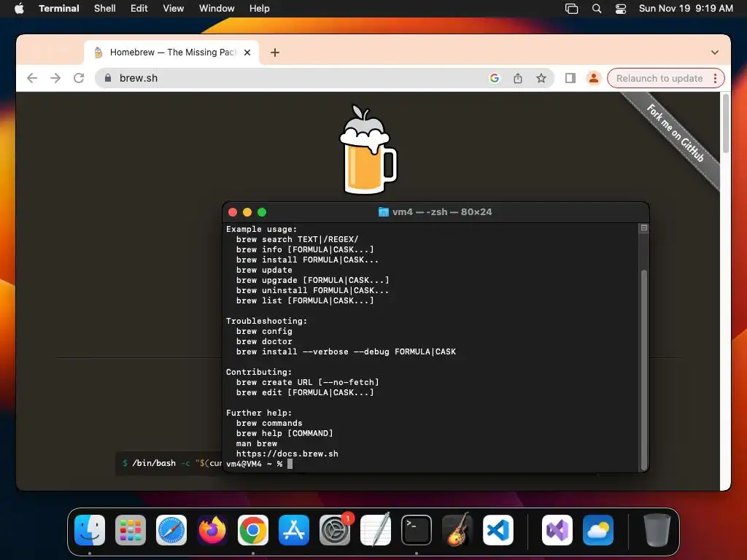
Task: Click the Terminal window title vm4 — -zsh
Action: click(435, 212)
